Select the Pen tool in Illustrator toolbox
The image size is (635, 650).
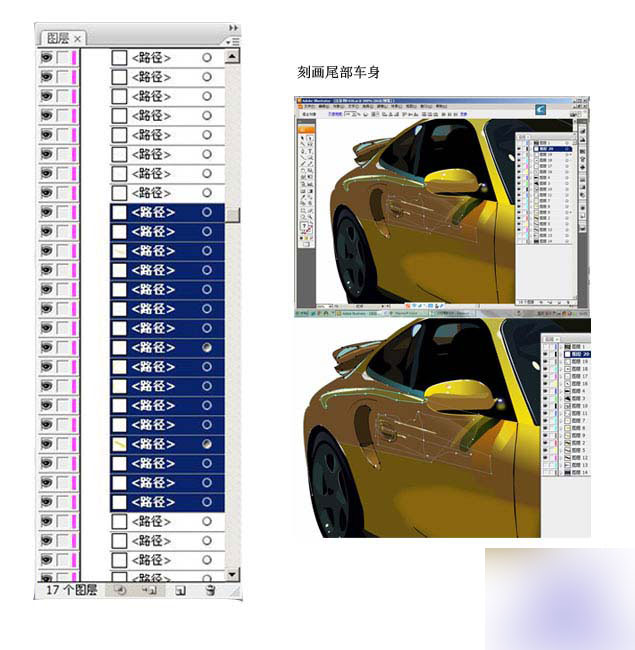[302, 151]
